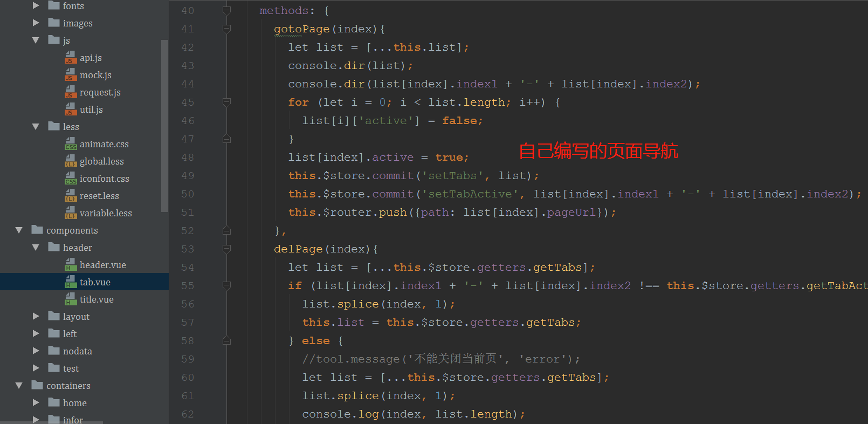Click the images folder icon
Screen dimensions: 868x424
[54, 23]
